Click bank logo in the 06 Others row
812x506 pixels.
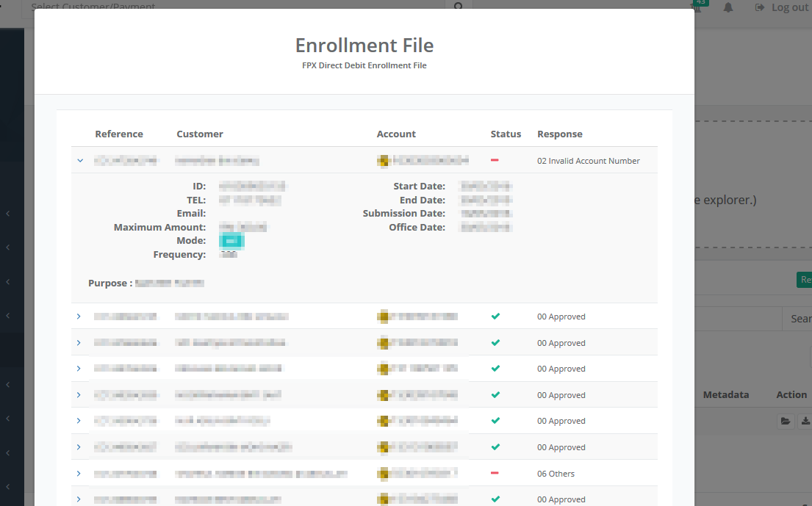(383, 474)
